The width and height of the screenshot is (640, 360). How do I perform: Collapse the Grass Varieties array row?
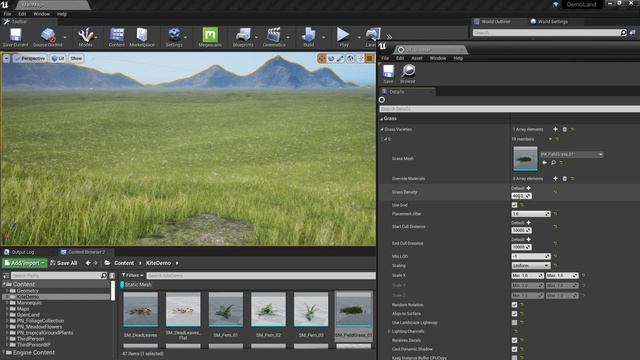[x=382, y=129]
